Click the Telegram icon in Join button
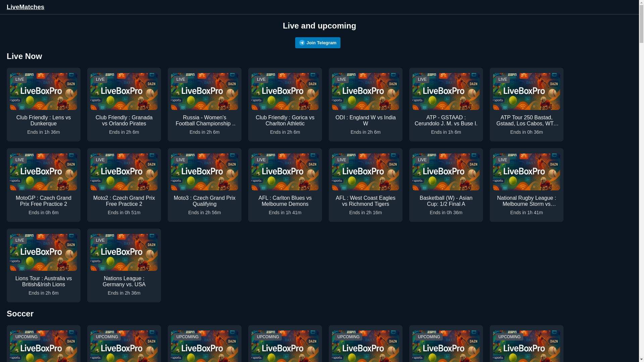 coord(302,43)
